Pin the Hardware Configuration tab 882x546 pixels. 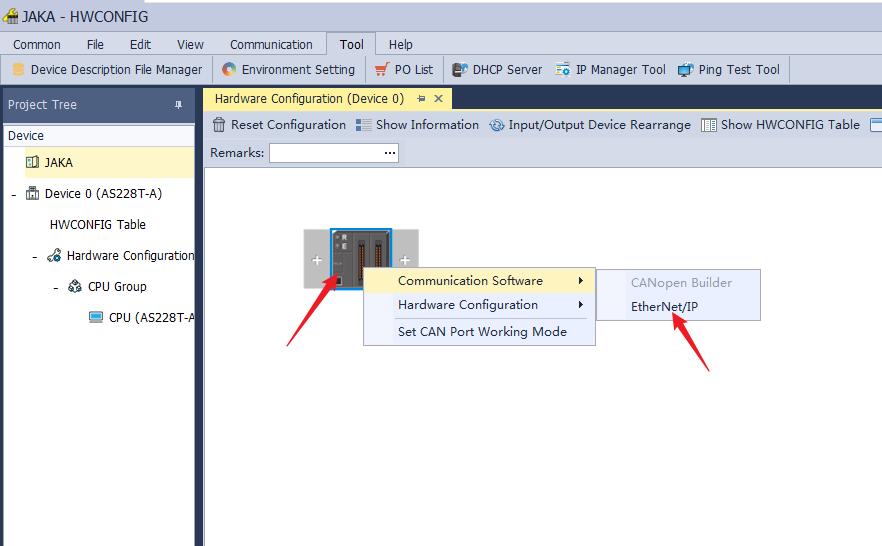click(421, 99)
